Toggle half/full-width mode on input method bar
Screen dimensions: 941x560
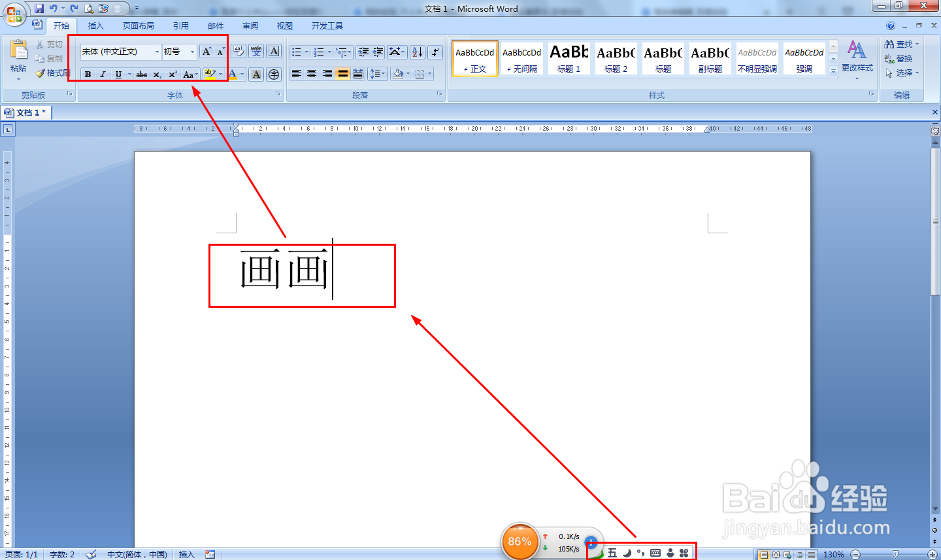click(627, 552)
